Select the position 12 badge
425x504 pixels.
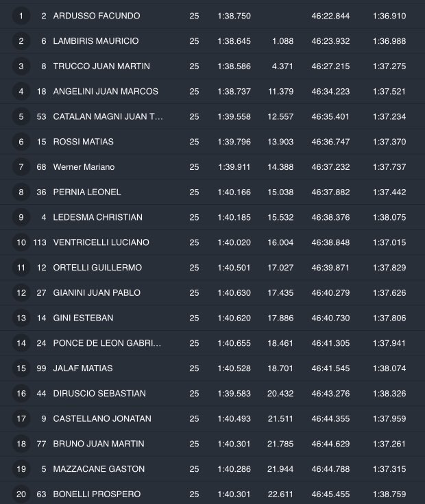[x=21, y=292]
